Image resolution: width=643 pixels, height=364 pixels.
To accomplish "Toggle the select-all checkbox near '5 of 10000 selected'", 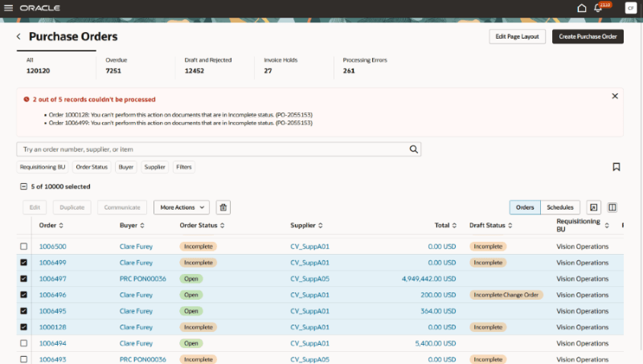I will tap(24, 186).
